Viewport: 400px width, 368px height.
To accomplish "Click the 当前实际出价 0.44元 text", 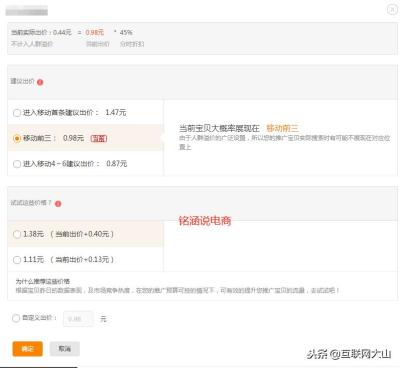I will [x=41, y=32].
